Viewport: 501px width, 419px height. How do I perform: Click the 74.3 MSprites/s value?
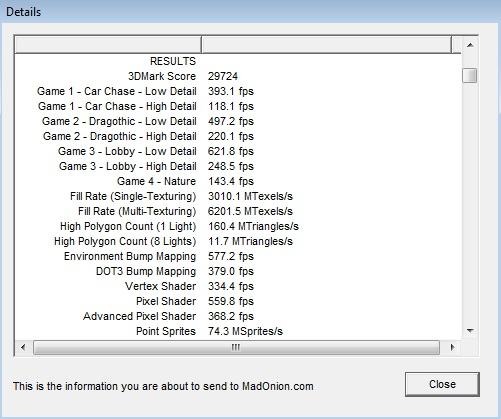point(245,331)
